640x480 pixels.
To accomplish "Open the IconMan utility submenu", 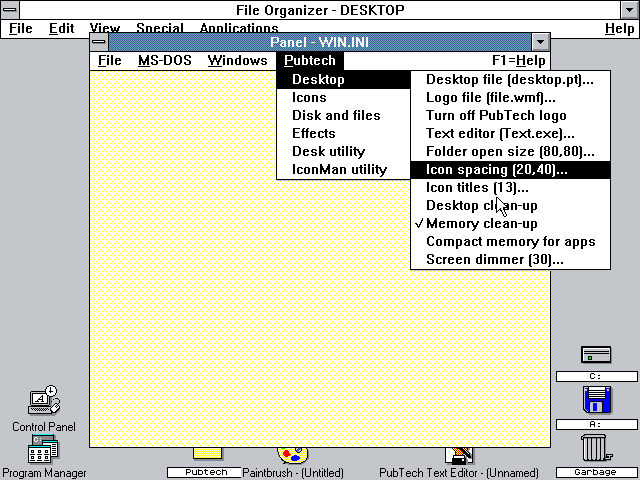I will pos(343,169).
